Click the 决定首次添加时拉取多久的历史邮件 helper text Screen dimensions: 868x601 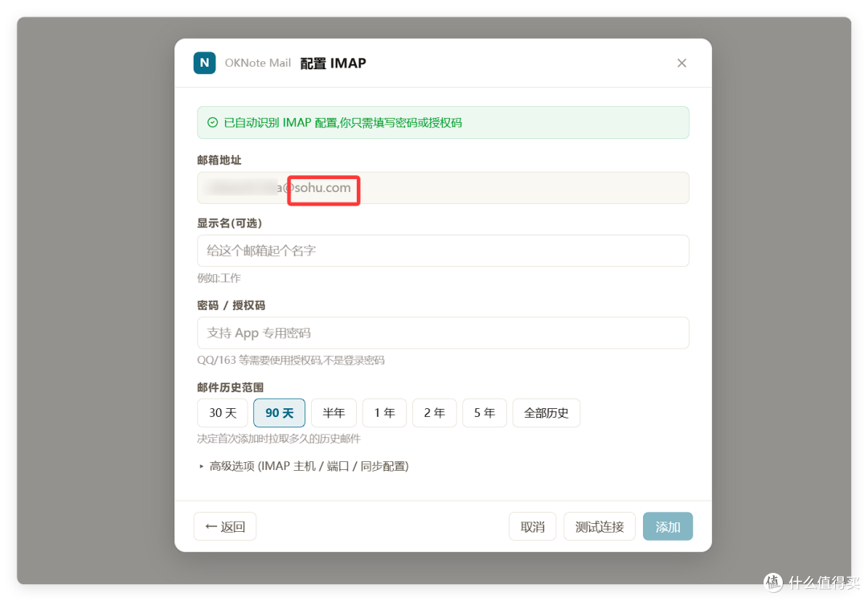[278, 439]
